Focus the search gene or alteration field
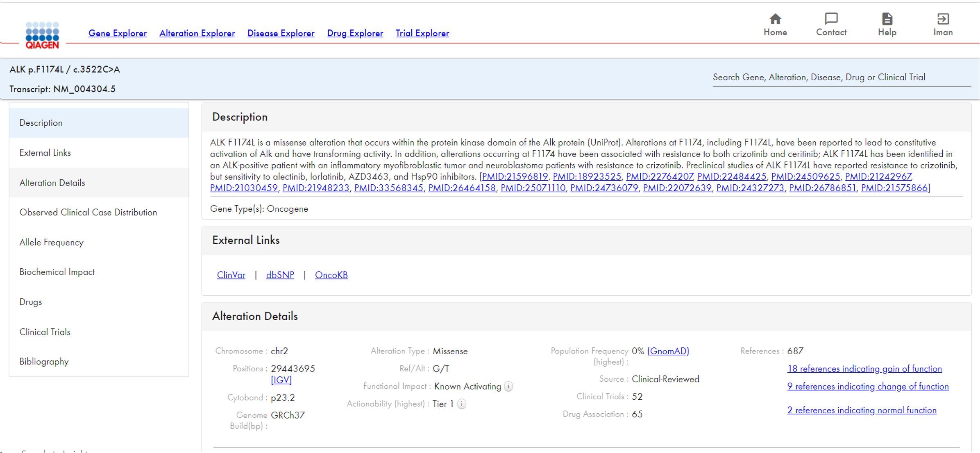The image size is (980, 453). coord(842,77)
